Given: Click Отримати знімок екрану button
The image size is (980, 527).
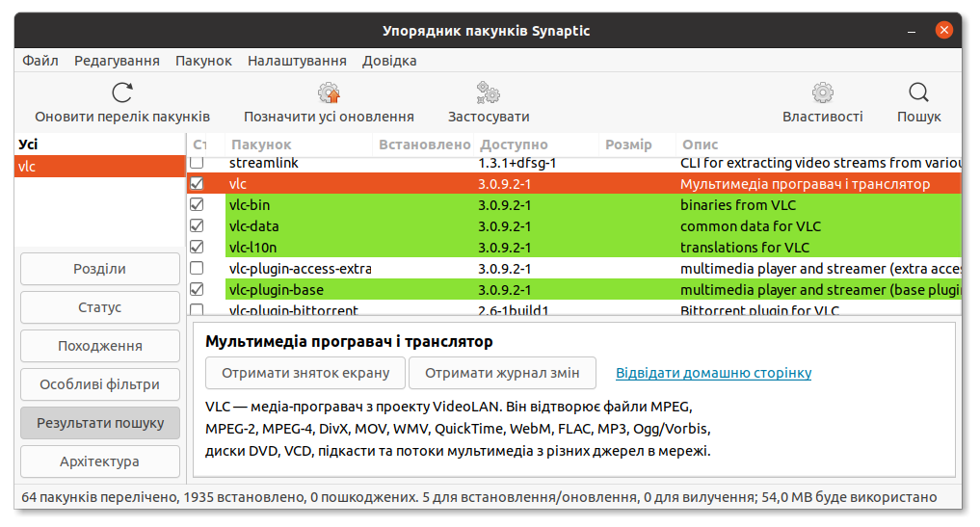Looking at the screenshot, I should click(x=305, y=373).
